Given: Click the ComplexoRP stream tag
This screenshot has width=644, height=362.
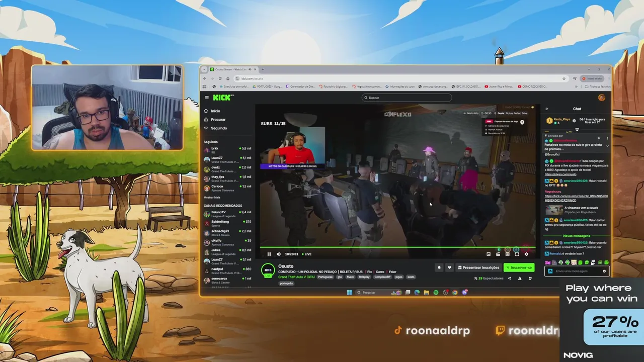Looking at the screenshot, I should (x=382, y=277).
